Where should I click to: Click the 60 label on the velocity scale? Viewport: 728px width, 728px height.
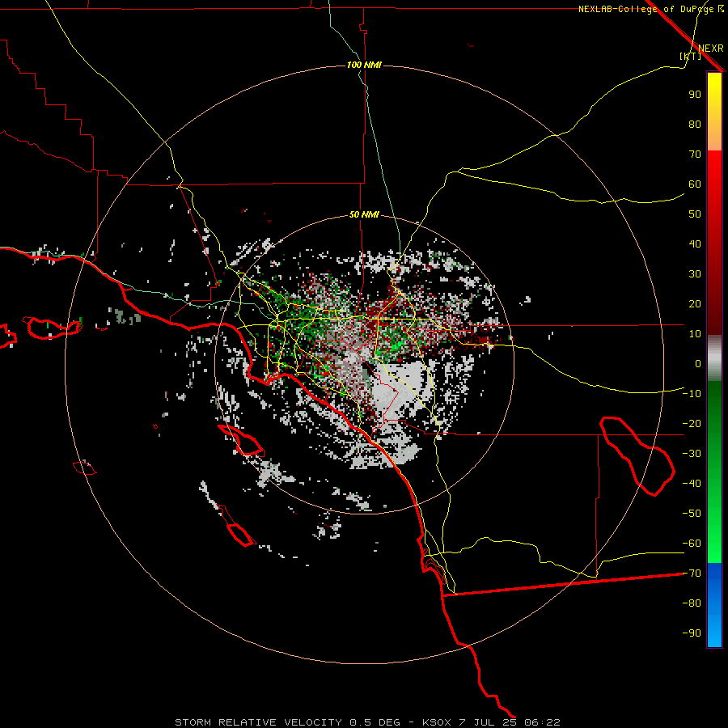695,184
